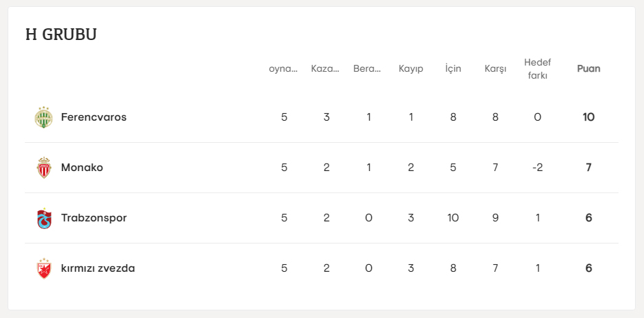Click the Ferencvaros club crest icon
Screen dimensions: 644x318
point(44,117)
